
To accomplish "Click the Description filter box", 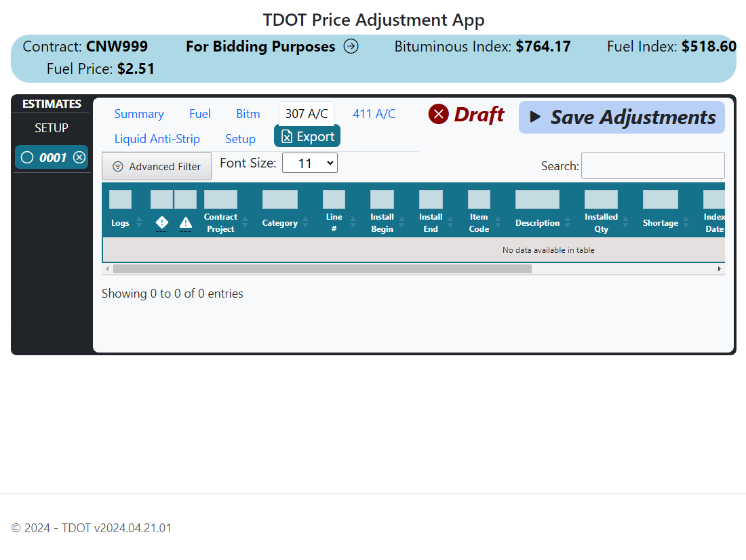I will pyautogui.click(x=538, y=199).
